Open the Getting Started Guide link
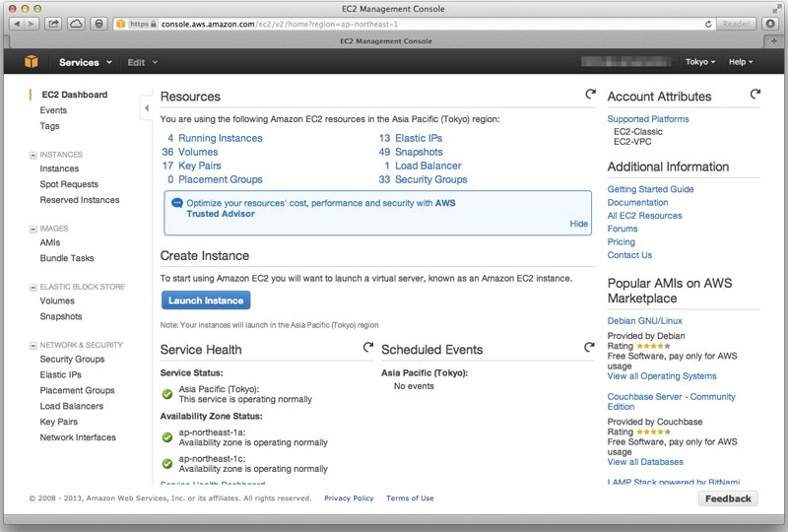The image size is (788, 532). click(650, 189)
